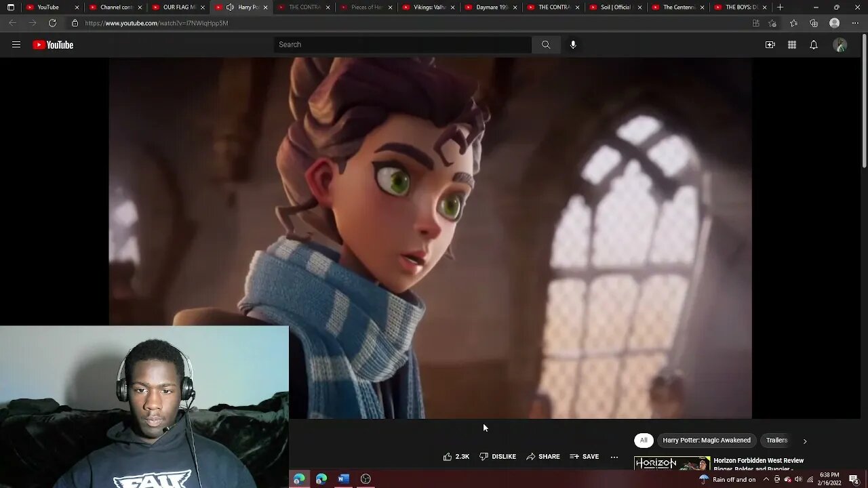The height and width of the screenshot is (488, 868).
Task: Click the DISLIKE thumbs-down button
Action: point(497,457)
